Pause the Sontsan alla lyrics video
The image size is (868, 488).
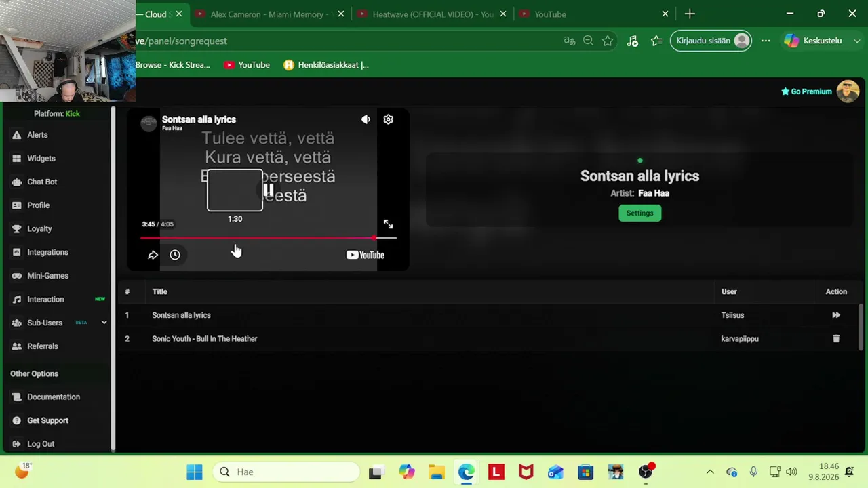pyautogui.click(x=269, y=190)
